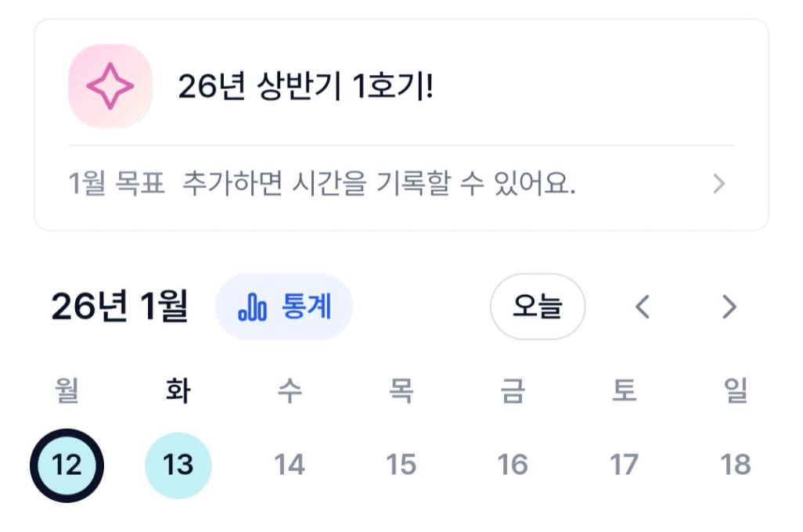Click the 일 weekday header
This screenshot has height=532, width=803.
[x=736, y=391]
